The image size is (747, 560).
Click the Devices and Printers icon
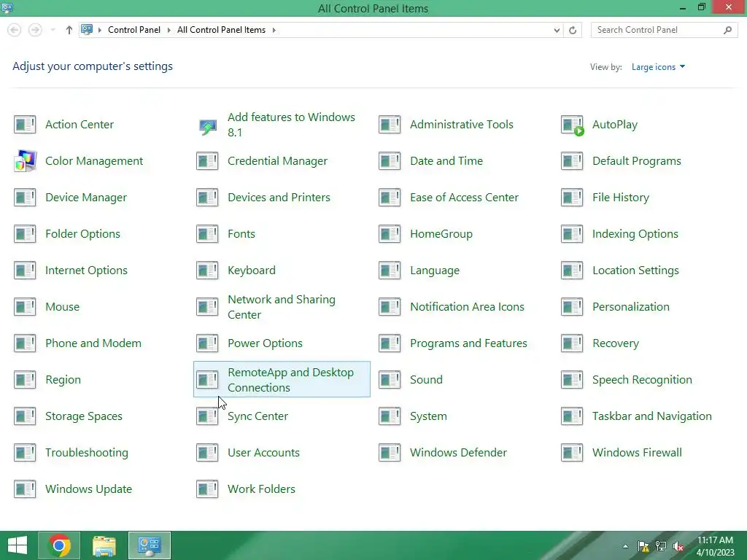tap(207, 198)
